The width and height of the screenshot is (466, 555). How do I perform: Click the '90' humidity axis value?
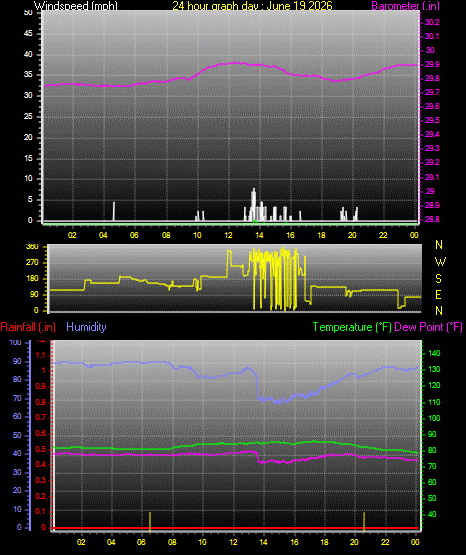17,361
